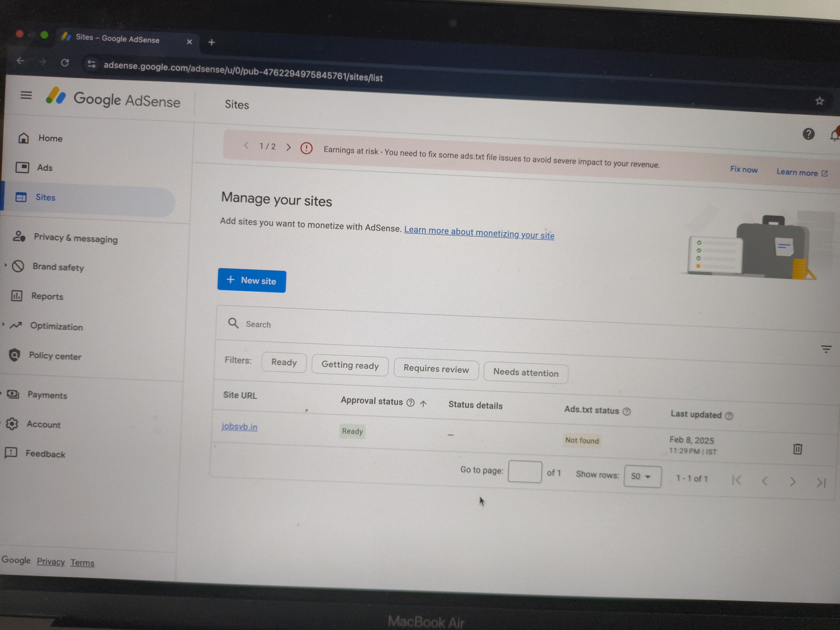Click the Earnings at risk warning icon
Screen dimensions: 840x630
[306, 148]
